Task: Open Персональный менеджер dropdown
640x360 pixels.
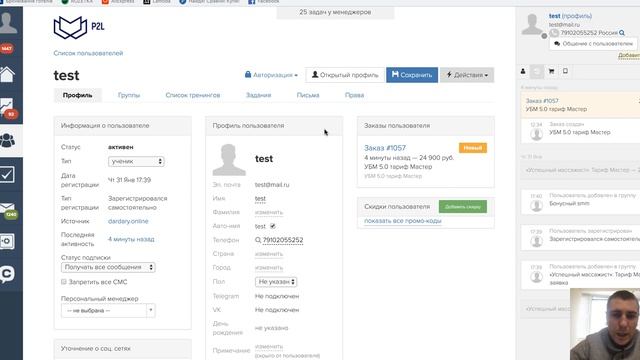Action: tap(108, 311)
